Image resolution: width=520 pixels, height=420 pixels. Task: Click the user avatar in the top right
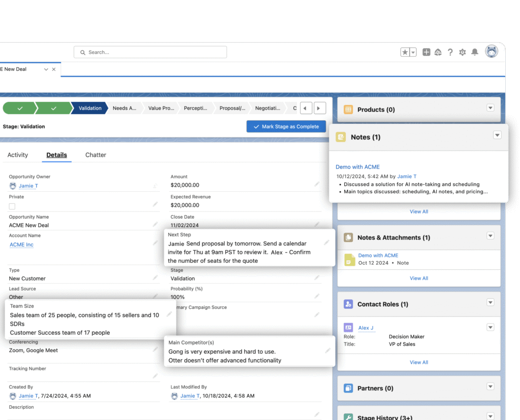(x=491, y=51)
